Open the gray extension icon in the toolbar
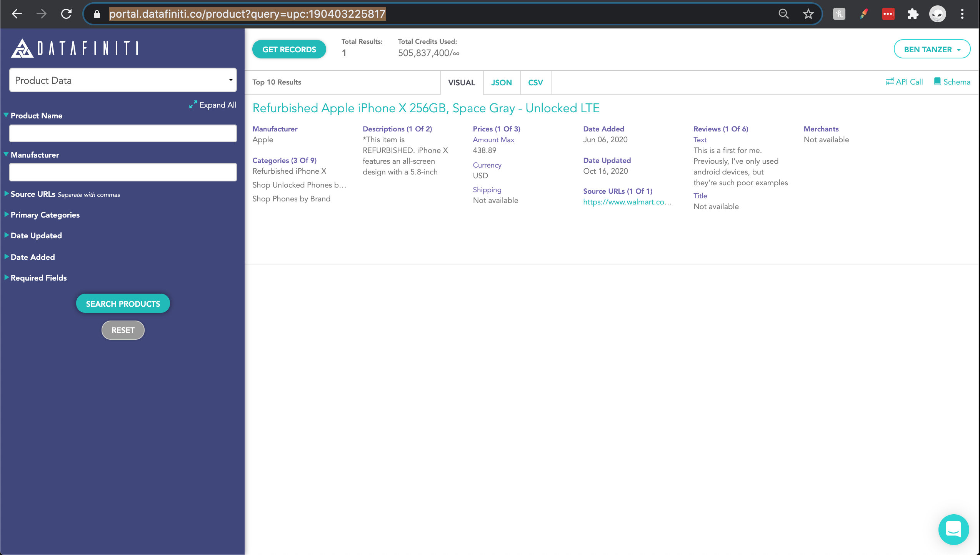The image size is (980, 555). [839, 14]
